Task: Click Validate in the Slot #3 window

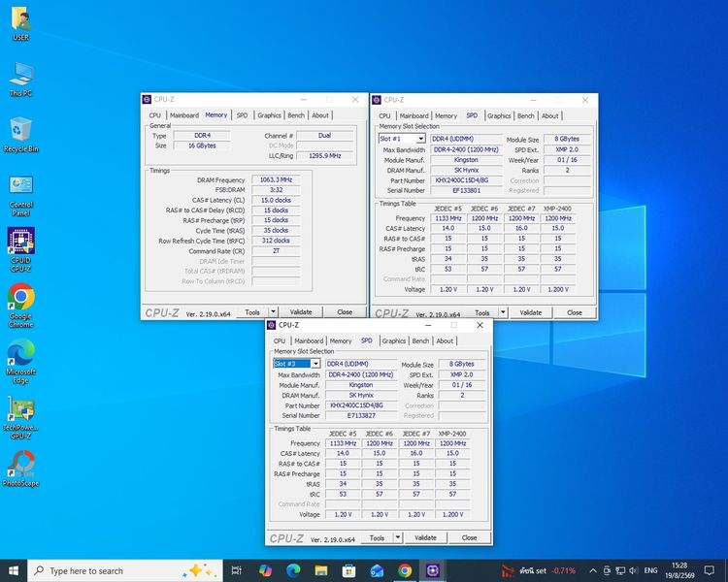Action: (425, 537)
